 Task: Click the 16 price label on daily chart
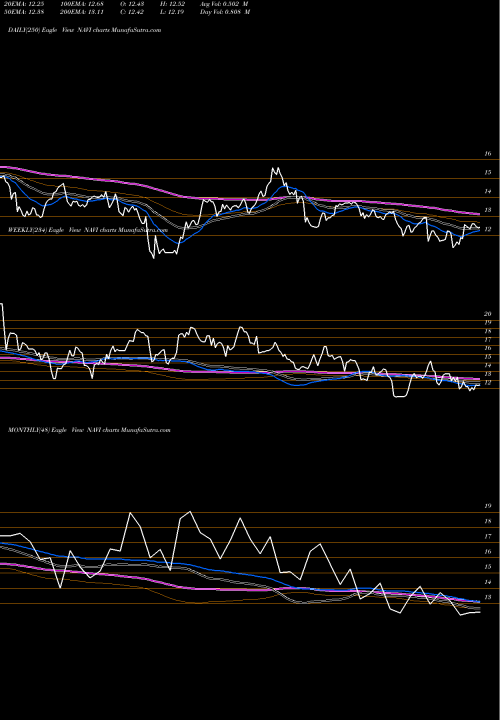488,154
